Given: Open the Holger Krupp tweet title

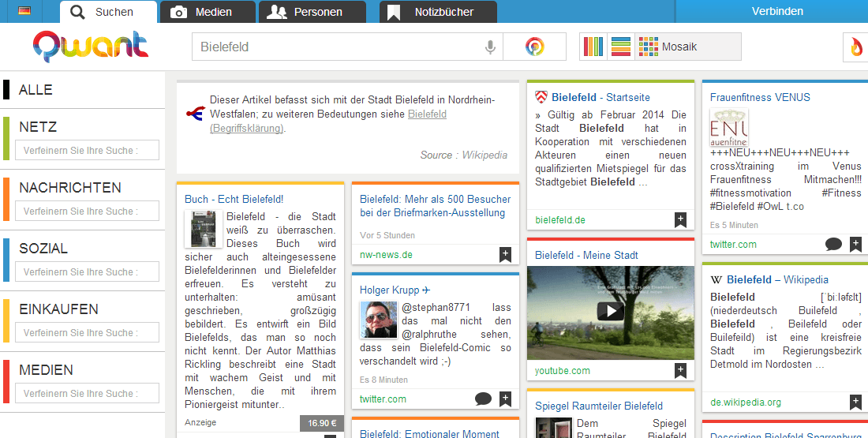Looking at the screenshot, I should pos(395,290).
